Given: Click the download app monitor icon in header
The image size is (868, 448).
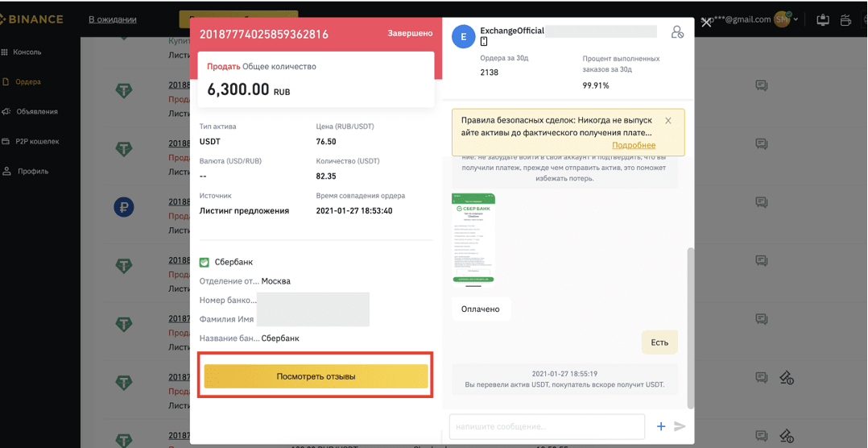Looking at the screenshot, I should click(x=823, y=20).
